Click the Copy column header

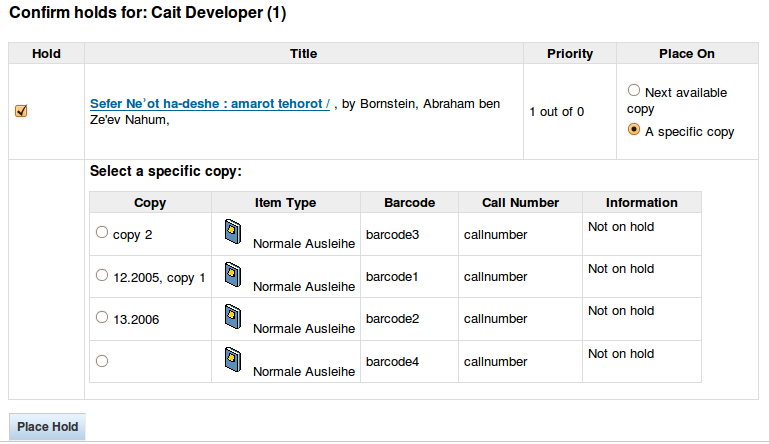[x=150, y=202]
